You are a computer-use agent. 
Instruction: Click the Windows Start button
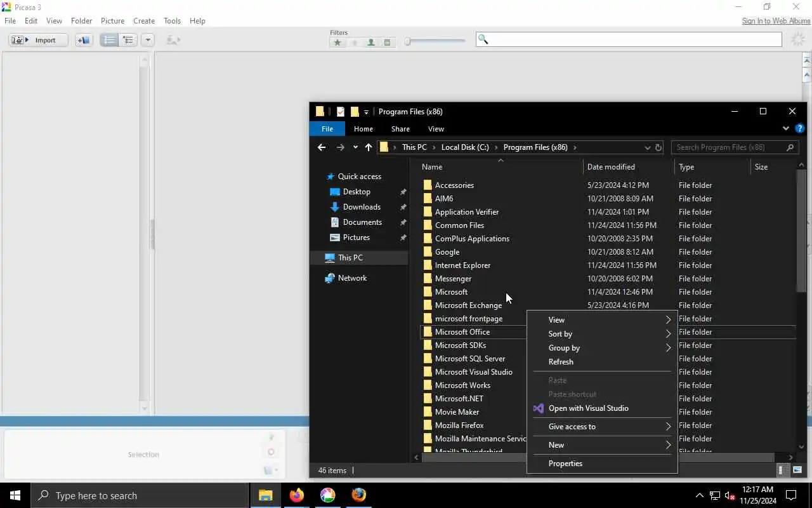click(x=15, y=495)
